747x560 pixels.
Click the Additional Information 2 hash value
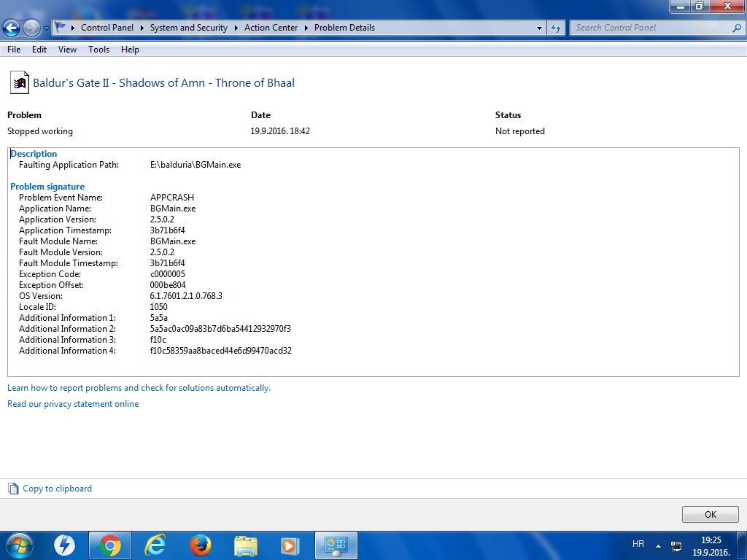pos(220,329)
